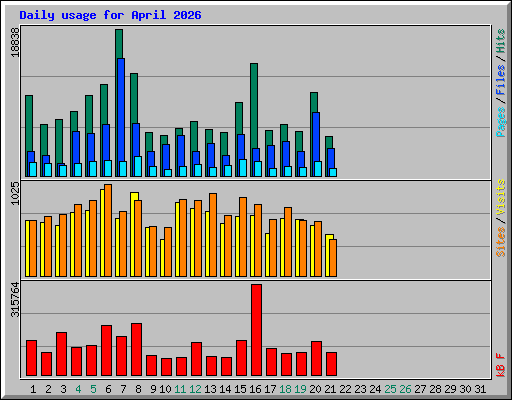This screenshot has width=512, height=400.
Task: Select day label 24 on the x-axis
Action: tap(375, 389)
